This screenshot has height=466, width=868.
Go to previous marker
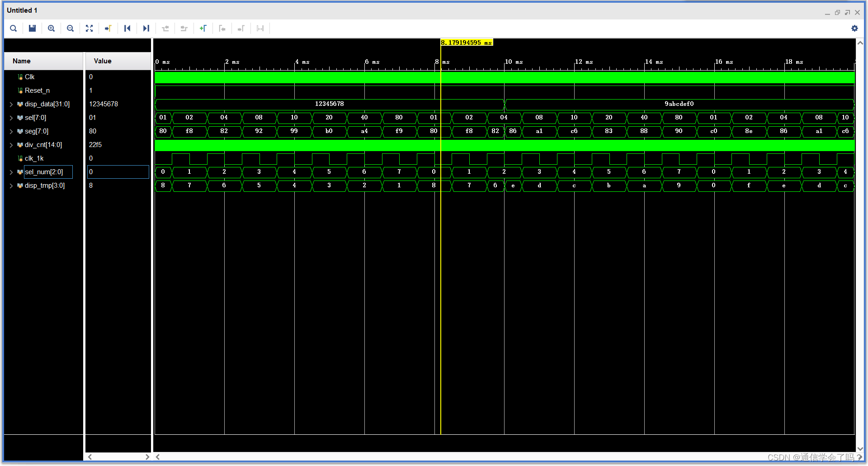point(222,29)
